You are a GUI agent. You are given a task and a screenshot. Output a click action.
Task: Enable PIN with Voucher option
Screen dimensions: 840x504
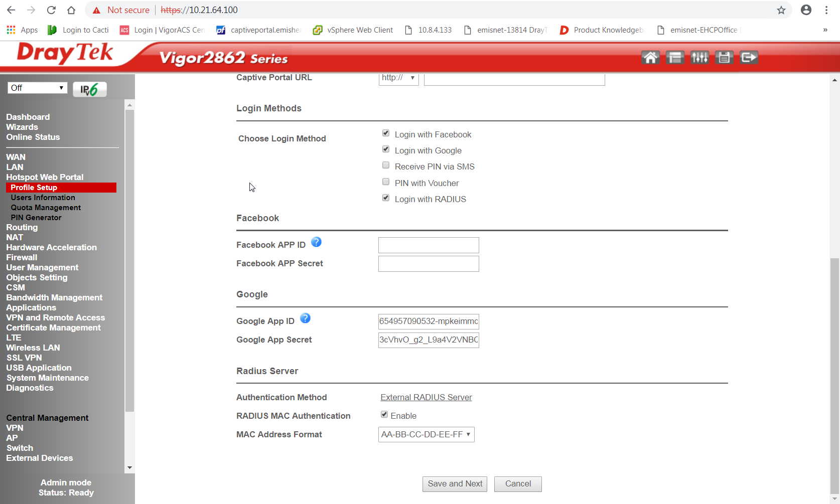tap(386, 182)
